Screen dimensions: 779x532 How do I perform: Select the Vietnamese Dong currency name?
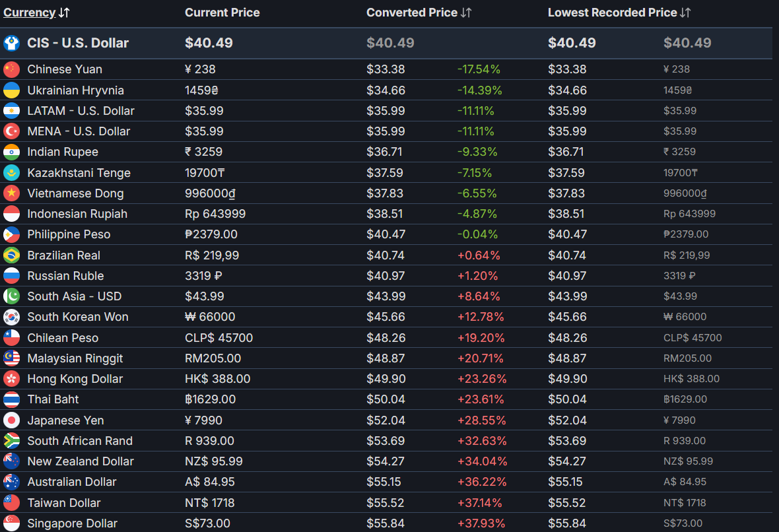click(x=75, y=193)
